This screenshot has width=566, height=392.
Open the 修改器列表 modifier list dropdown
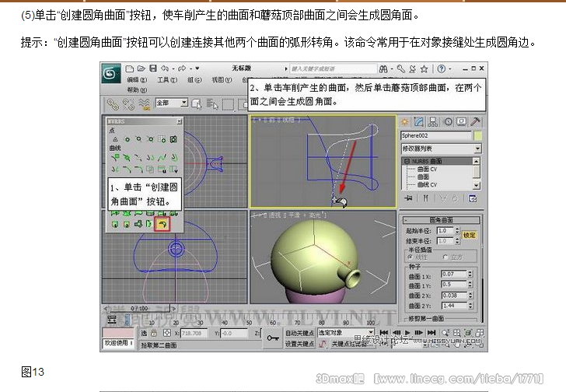click(441, 149)
